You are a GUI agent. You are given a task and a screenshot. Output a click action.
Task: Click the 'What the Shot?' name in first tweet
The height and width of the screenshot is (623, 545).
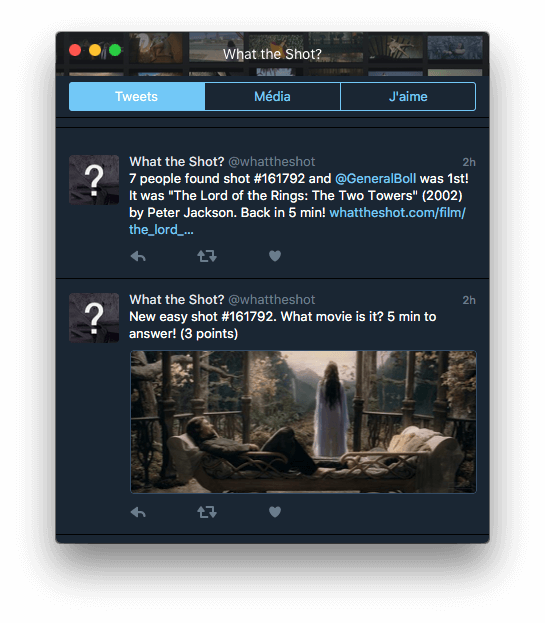pos(177,162)
